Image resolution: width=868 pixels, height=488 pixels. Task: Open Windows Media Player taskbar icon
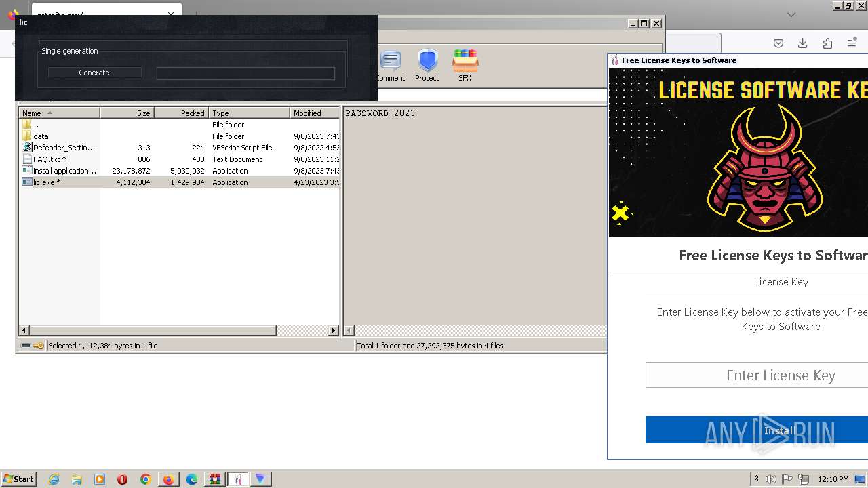(x=100, y=479)
